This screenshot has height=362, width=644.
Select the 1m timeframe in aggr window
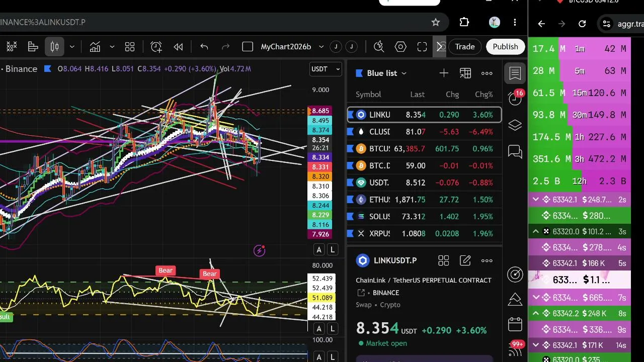(x=580, y=49)
